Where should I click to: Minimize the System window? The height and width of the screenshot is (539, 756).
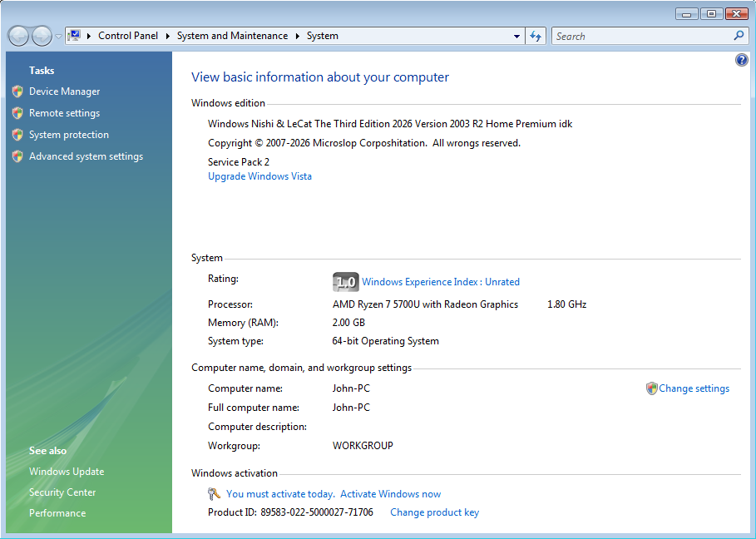coord(687,14)
